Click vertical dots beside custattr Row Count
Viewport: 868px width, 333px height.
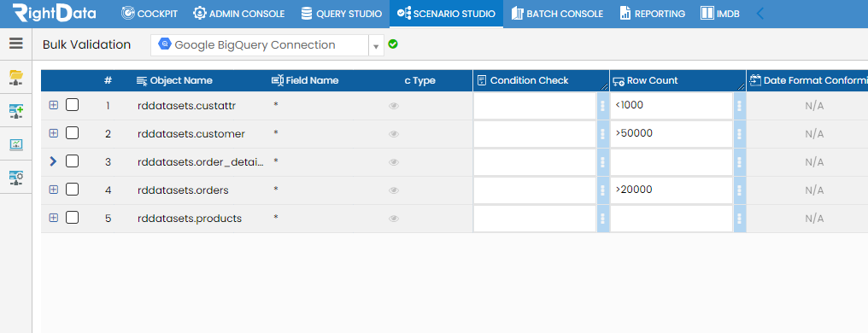(x=739, y=106)
